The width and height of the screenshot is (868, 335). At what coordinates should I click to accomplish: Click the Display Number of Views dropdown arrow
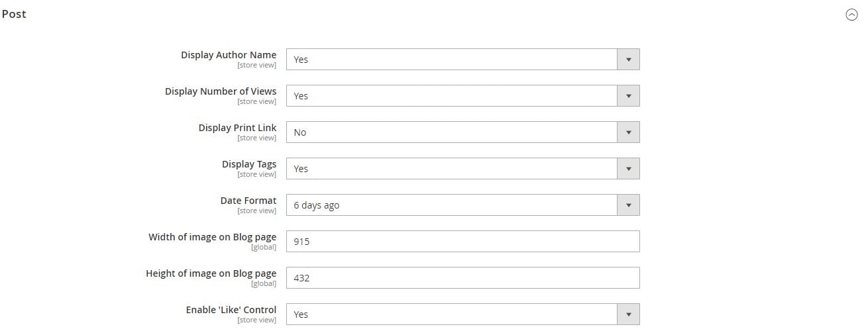628,95
